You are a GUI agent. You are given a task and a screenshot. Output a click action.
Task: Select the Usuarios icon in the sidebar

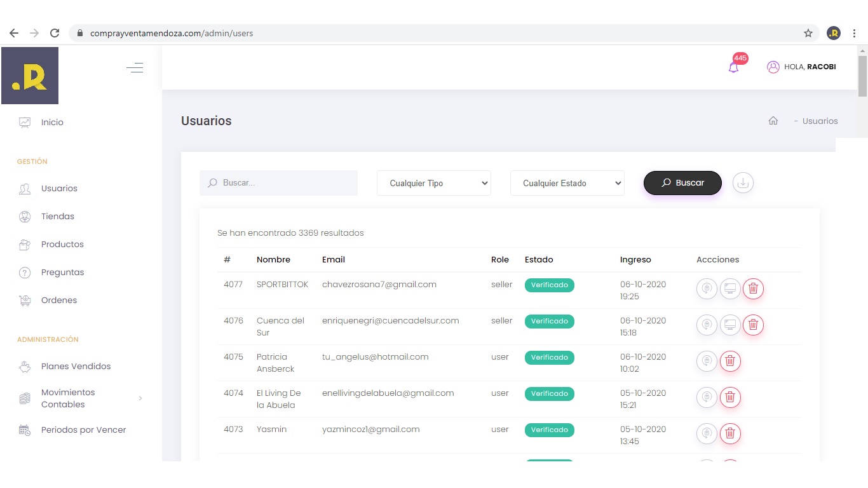coord(24,188)
